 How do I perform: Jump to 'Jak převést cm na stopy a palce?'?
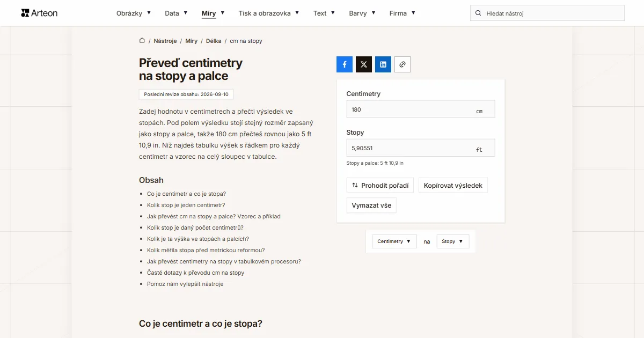[x=214, y=217]
